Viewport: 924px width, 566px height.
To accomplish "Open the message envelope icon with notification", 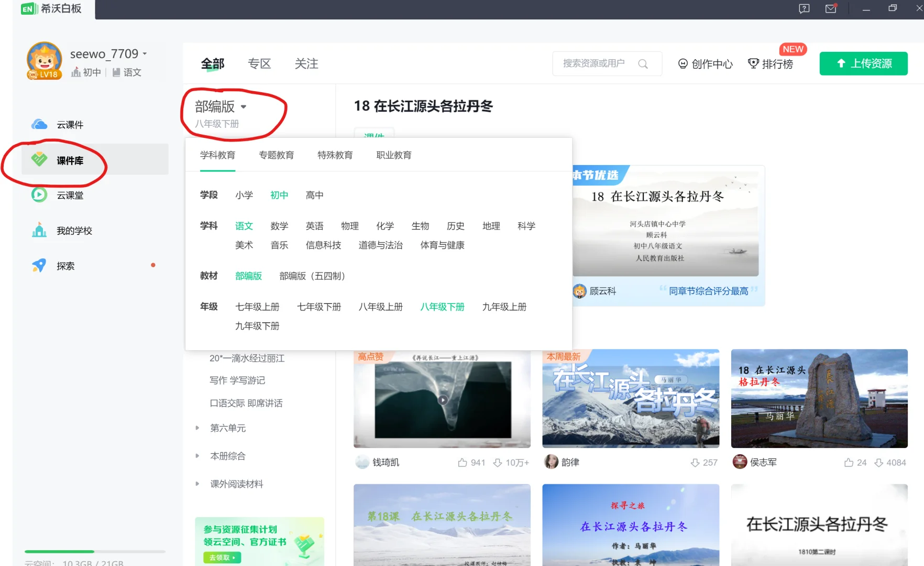I will click(x=830, y=8).
